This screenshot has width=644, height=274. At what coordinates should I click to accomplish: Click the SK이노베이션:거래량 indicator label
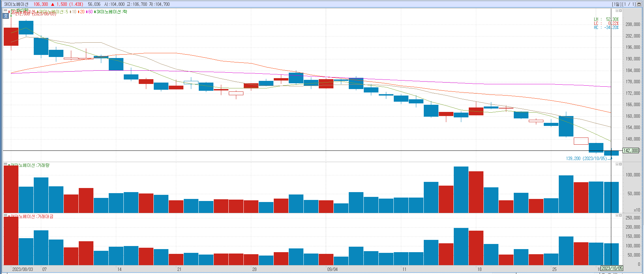(x=30, y=165)
